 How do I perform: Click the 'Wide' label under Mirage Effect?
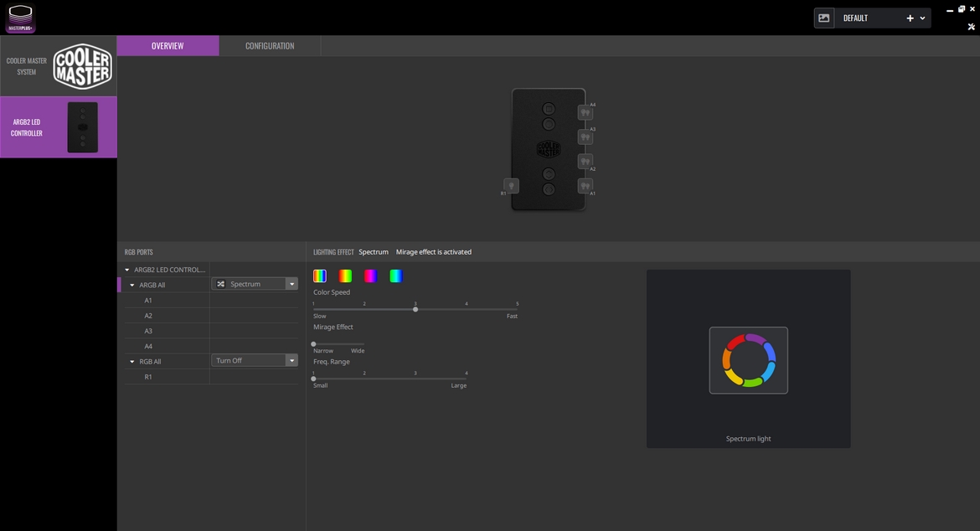[x=358, y=351]
